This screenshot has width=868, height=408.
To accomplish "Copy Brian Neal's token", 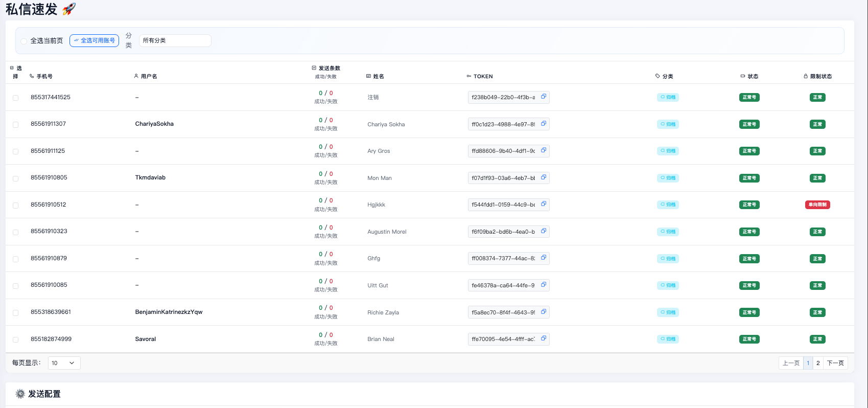I will (x=544, y=338).
